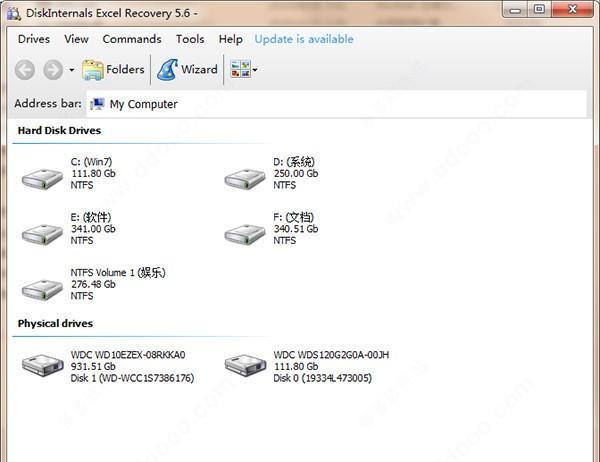Viewport: 600px width, 462px height.
Task: Expand the view mode dropdown arrow
Action: [x=255, y=70]
